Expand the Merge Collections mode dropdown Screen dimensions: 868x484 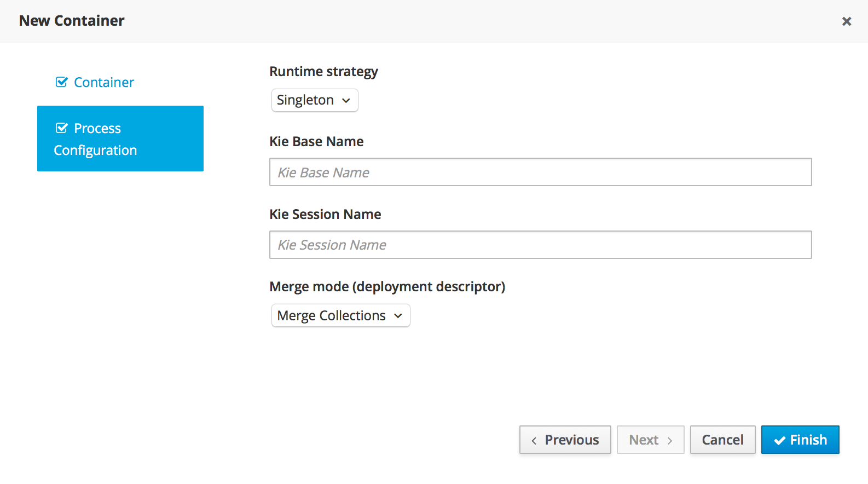340,316
